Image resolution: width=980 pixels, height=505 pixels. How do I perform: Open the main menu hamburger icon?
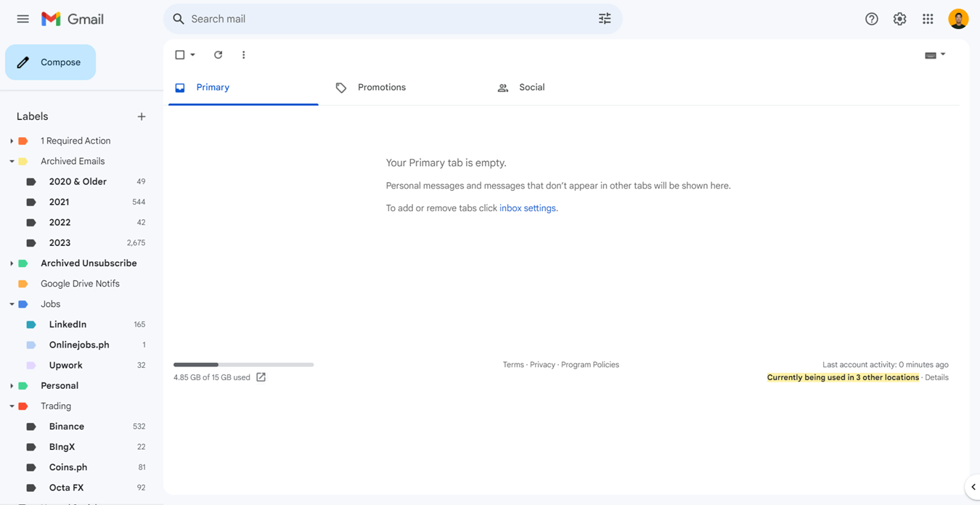(23, 19)
